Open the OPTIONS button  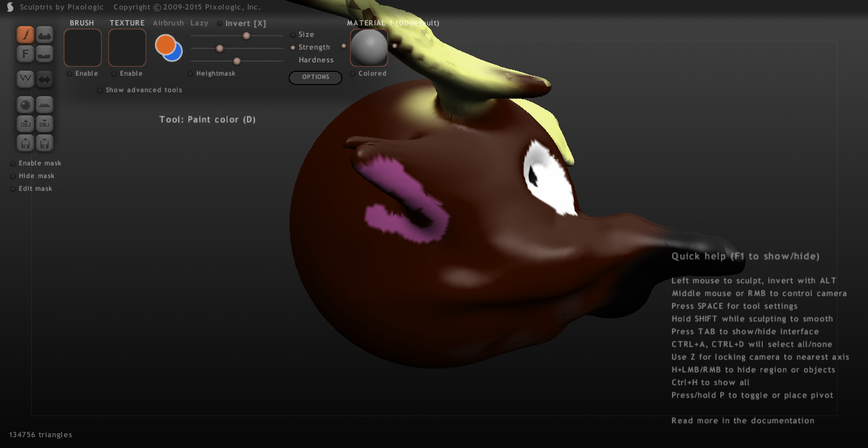(x=316, y=77)
